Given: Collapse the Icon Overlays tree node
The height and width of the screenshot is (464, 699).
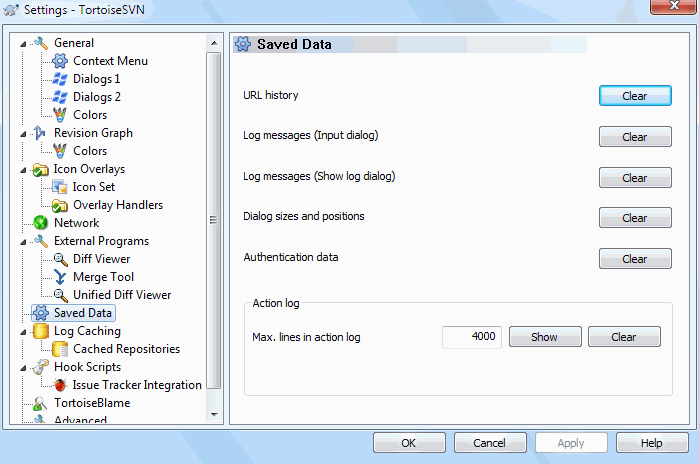Looking at the screenshot, I should pyautogui.click(x=23, y=170).
